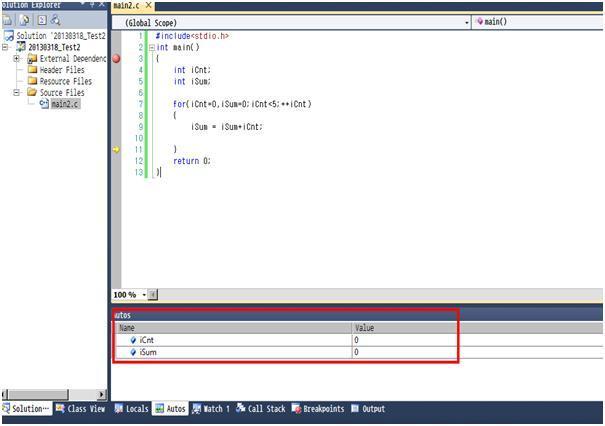The image size is (605, 426).
Task: Click the 'int iSum;' declaration line
Action: click(x=192, y=81)
